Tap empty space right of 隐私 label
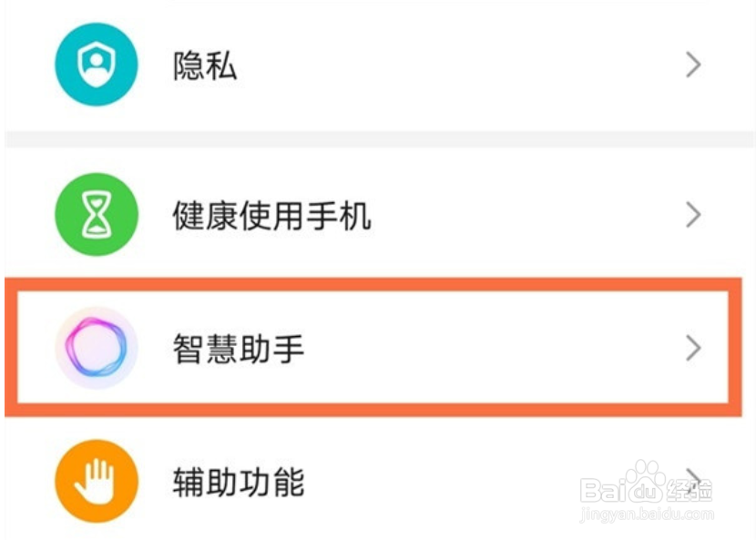The height and width of the screenshot is (540, 756). tap(455, 66)
